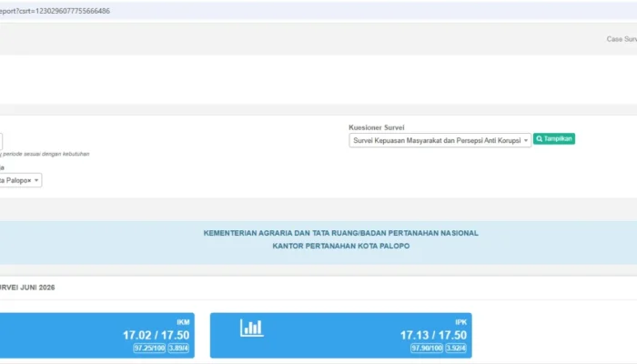637x364 pixels.
Task: Click the IPK label in the right card
Action: click(x=461, y=322)
